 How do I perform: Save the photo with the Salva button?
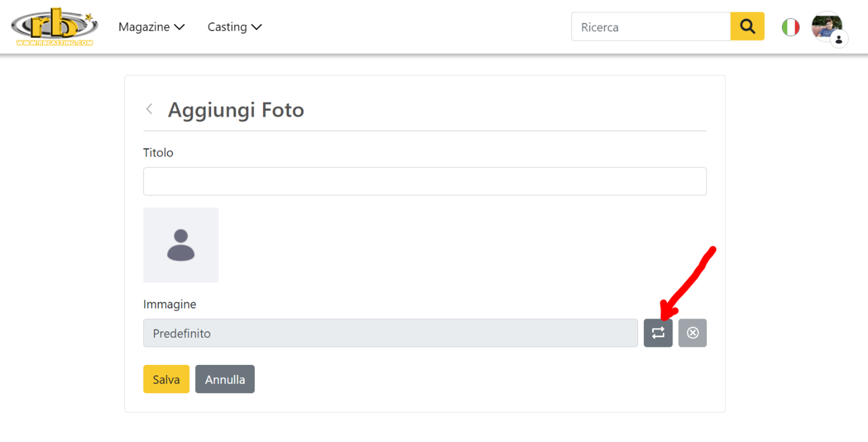tap(166, 379)
